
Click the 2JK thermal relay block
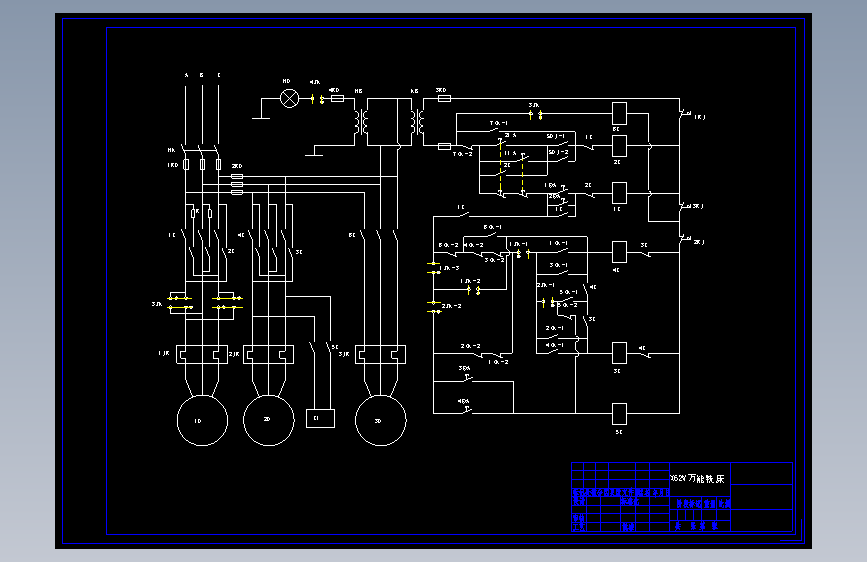coord(269,355)
